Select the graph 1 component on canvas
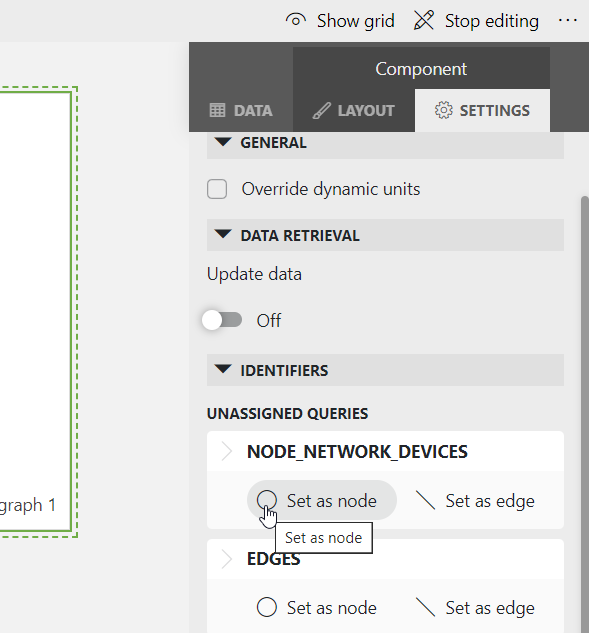Screen dimensions: 589x633 pyautogui.click(x=36, y=311)
